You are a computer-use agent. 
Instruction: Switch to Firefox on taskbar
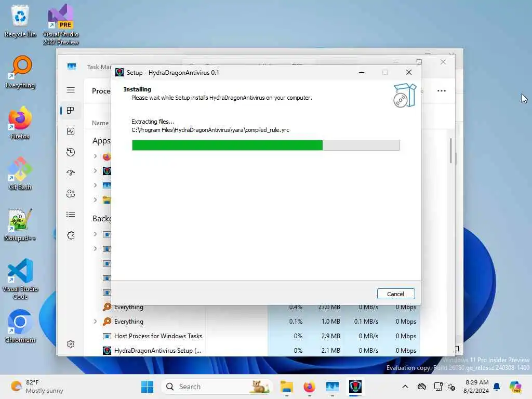310,387
